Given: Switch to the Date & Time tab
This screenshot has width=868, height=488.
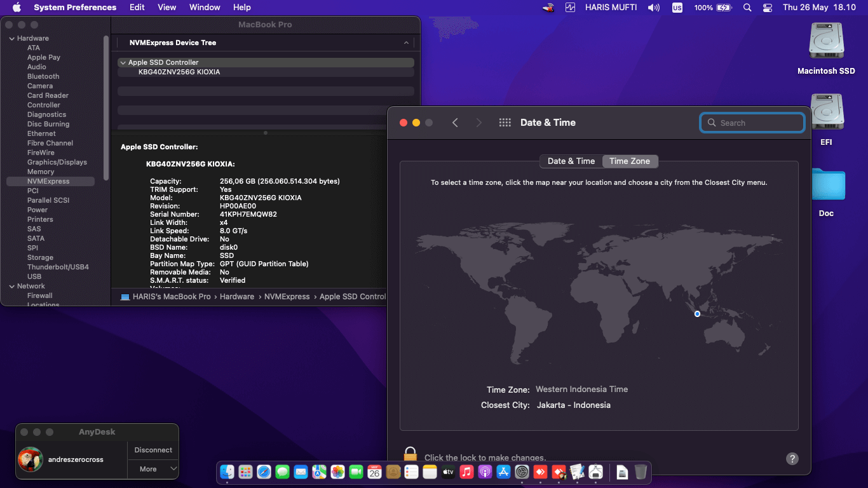Looking at the screenshot, I should pyautogui.click(x=571, y=161).
